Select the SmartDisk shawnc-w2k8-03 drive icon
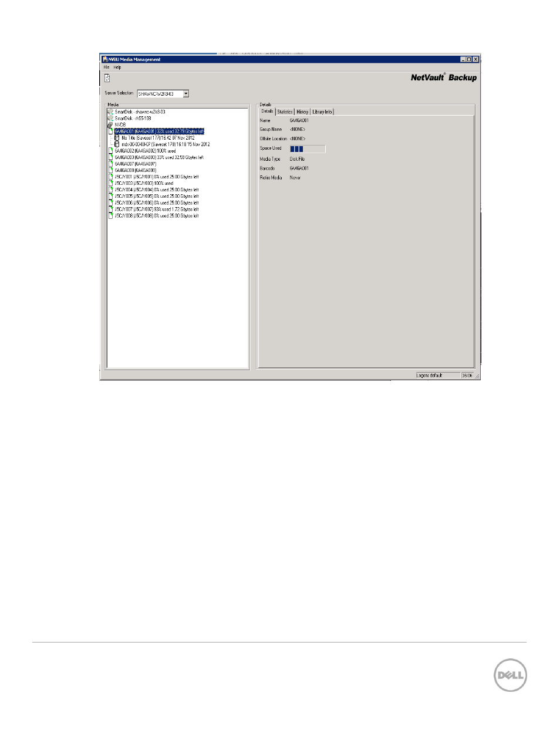This screenshot has width=560, height=747. pyautogui.click(x=110, y=111)
